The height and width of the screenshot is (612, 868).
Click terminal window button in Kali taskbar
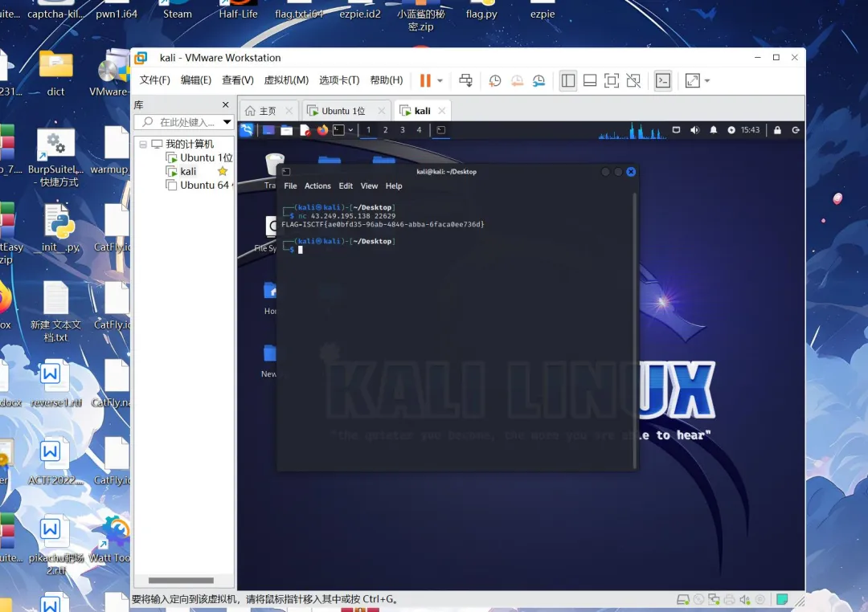click(441, 130)
